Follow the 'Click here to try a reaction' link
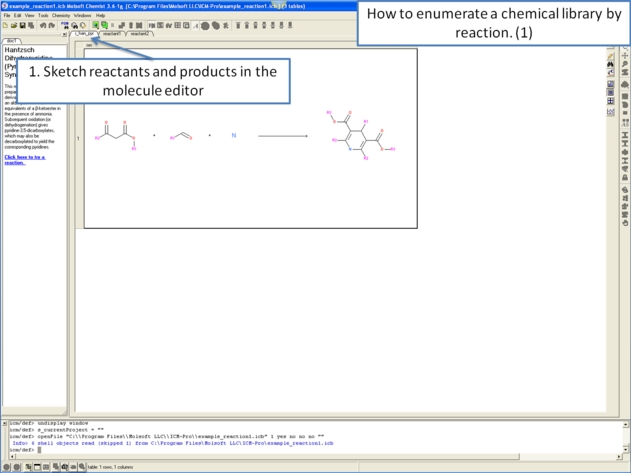This screenshot has width=631, height=473. point(24,159)
